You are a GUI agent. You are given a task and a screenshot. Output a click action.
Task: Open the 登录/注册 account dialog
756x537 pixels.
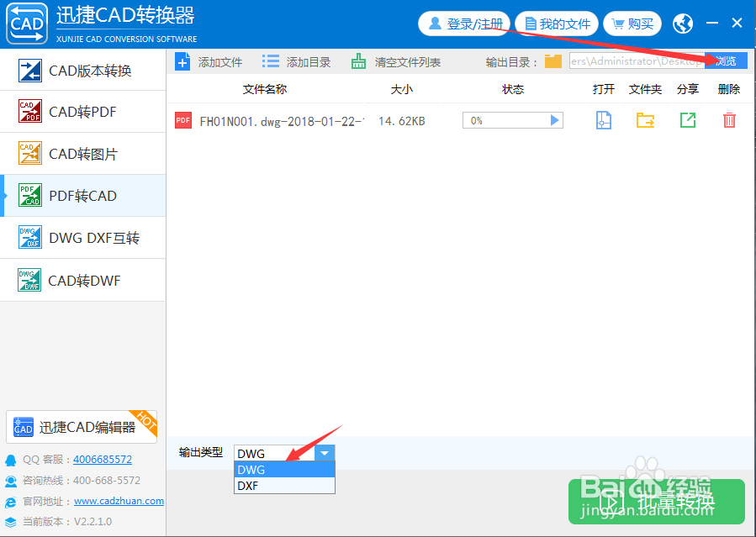point(463,24)
